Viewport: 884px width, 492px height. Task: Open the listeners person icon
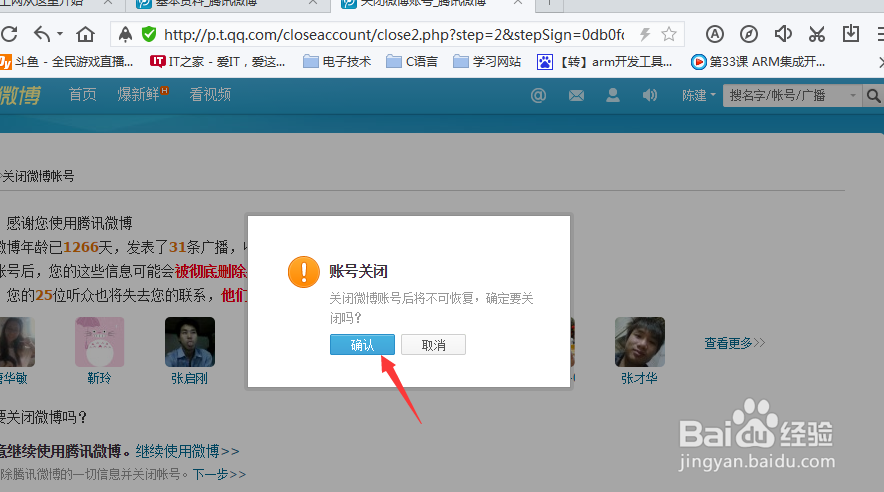(x=613, y=95)
